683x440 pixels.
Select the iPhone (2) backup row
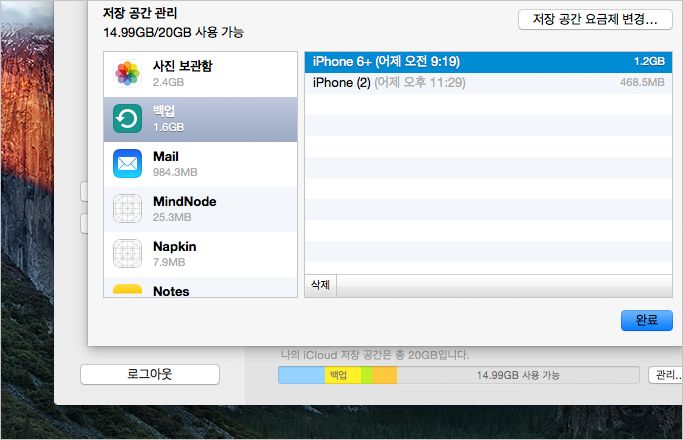[488, 83]
